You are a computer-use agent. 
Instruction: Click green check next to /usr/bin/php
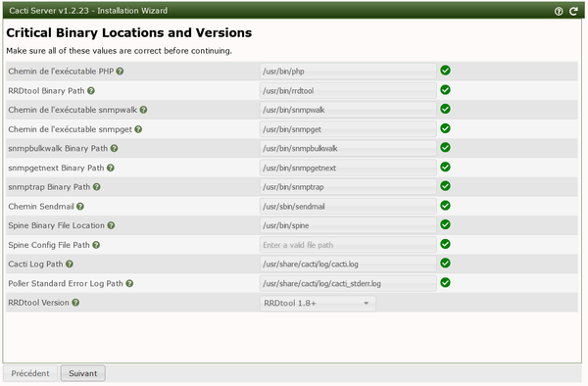click(x=445, y=71)
